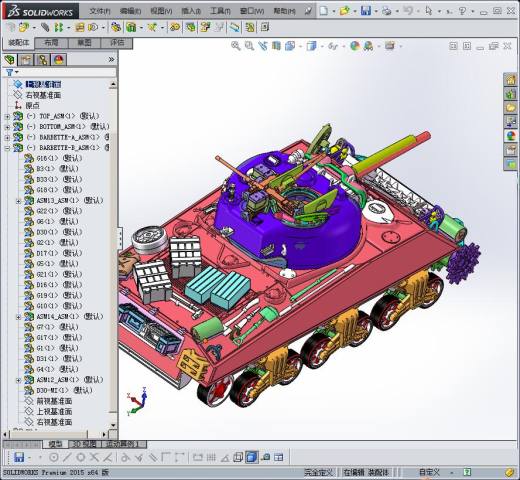Expand the TOP_ASM<1> tree node

click(7, 116)
